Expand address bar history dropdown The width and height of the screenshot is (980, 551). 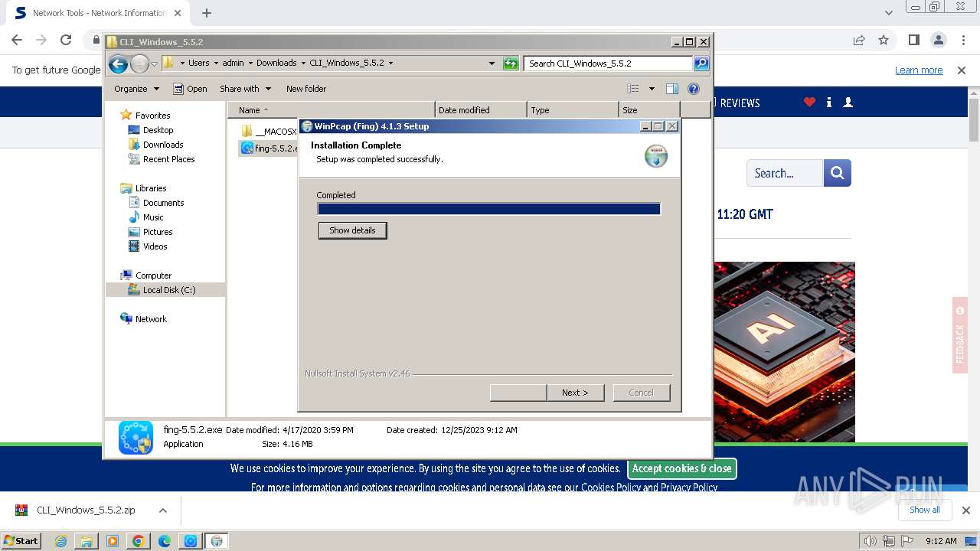pyautogui.click(x=492, y=64)
